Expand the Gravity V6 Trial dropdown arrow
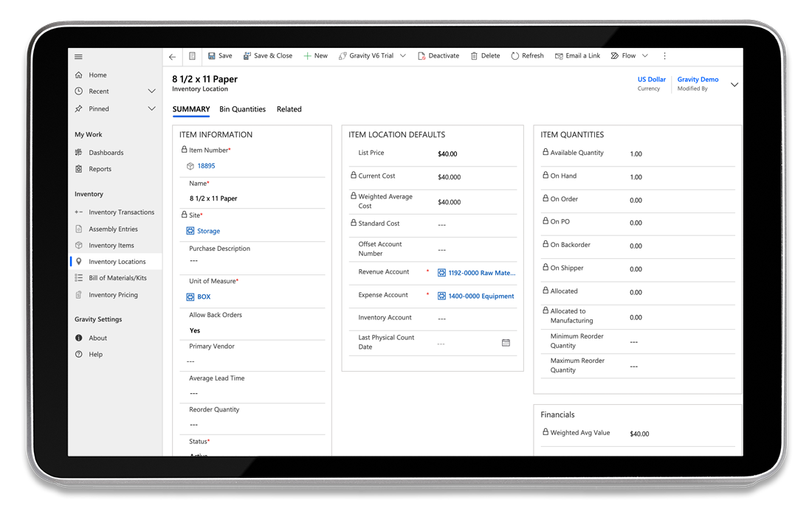This screenshot has width=812, height=531. [x=403, y=56]
